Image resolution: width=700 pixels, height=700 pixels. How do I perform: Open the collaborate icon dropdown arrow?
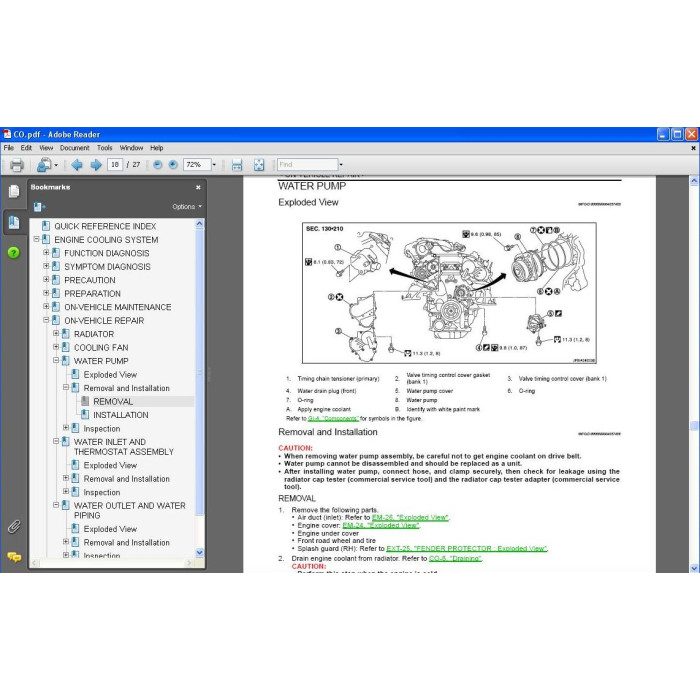(x=56, y=165)
